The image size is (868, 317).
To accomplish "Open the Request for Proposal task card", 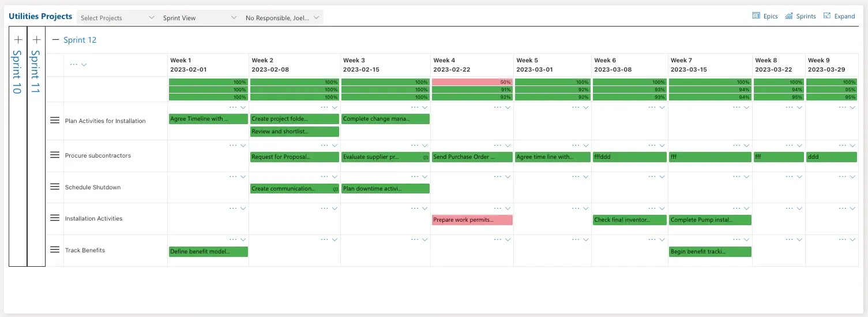I will pos(295,157).
